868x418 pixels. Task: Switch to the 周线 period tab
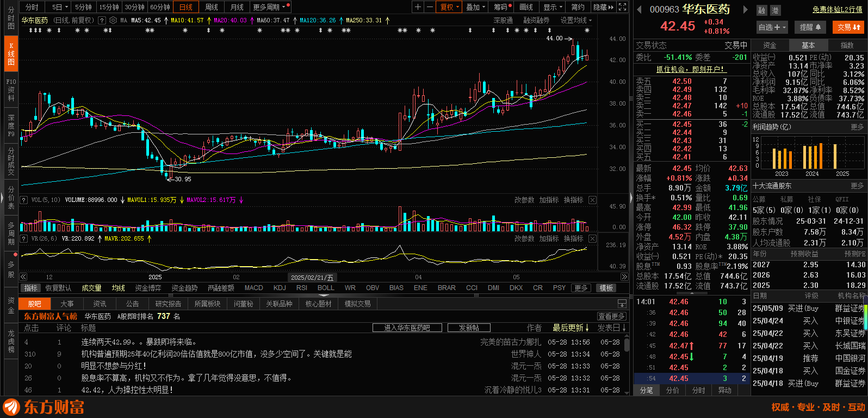pos(211,7)
